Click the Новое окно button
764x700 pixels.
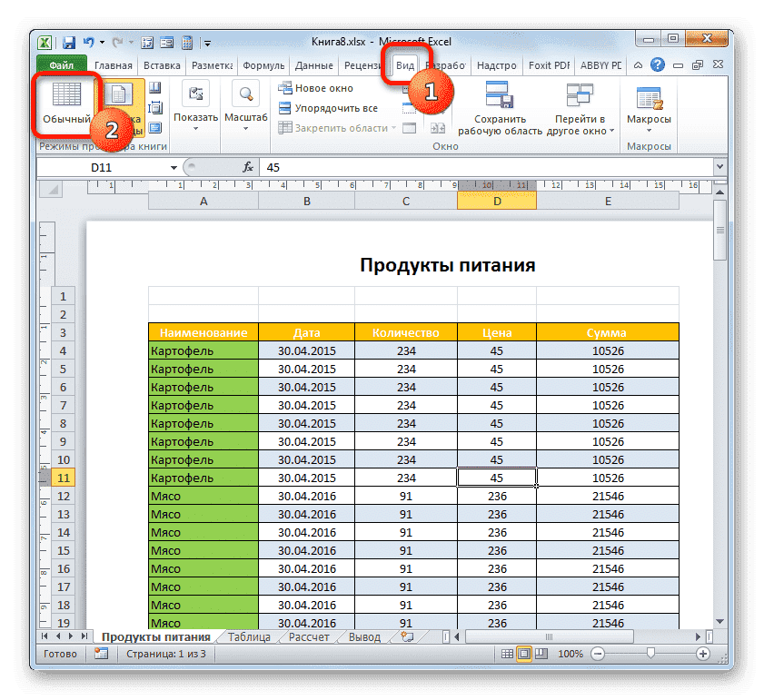coord(316,88)
